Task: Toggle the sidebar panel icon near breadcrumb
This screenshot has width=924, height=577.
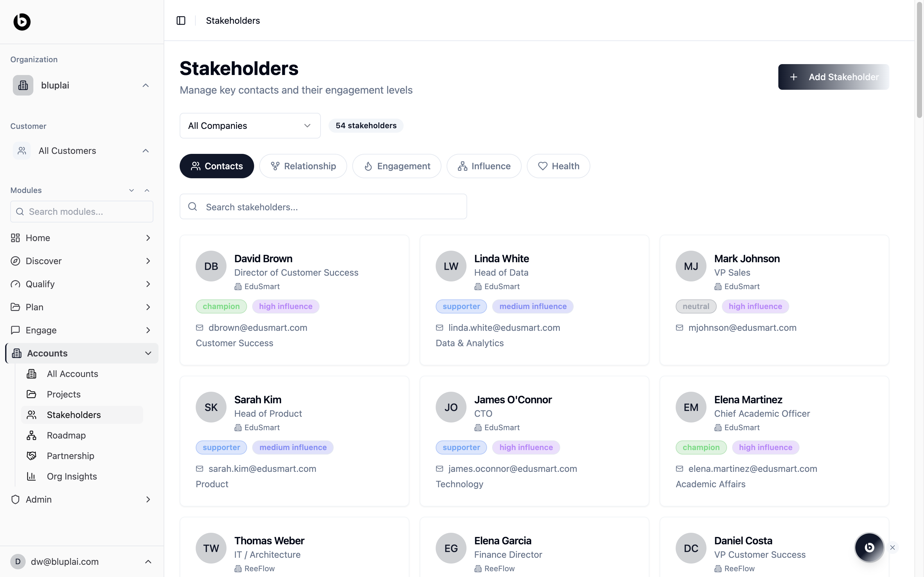Action: click(x=181, y=21)
